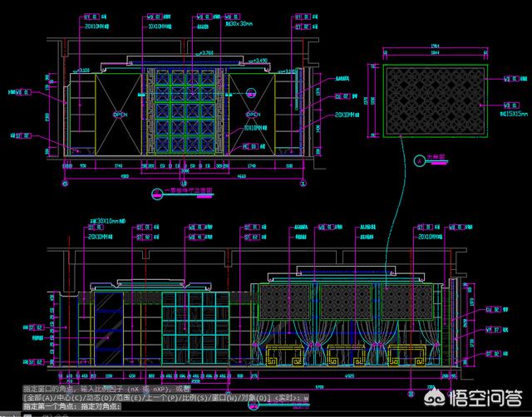Image resolution: width=532 pixels, height=417 pixels.
Task: Select the 30x30mm annotation text at top
Action: pyautogui.click(x=241, y=26)
